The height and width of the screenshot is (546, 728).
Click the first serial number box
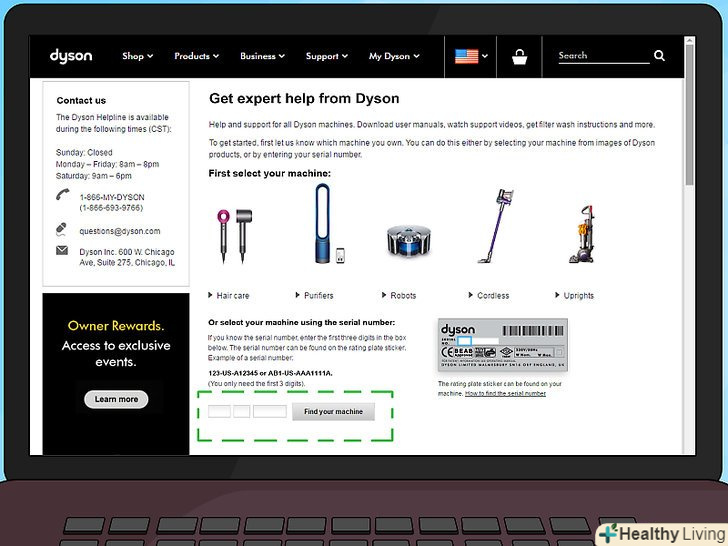[219, 411]
